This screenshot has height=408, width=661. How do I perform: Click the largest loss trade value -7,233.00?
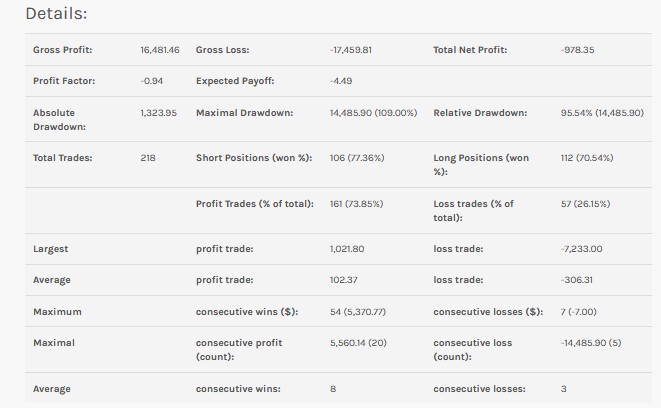tap(581, 248)
